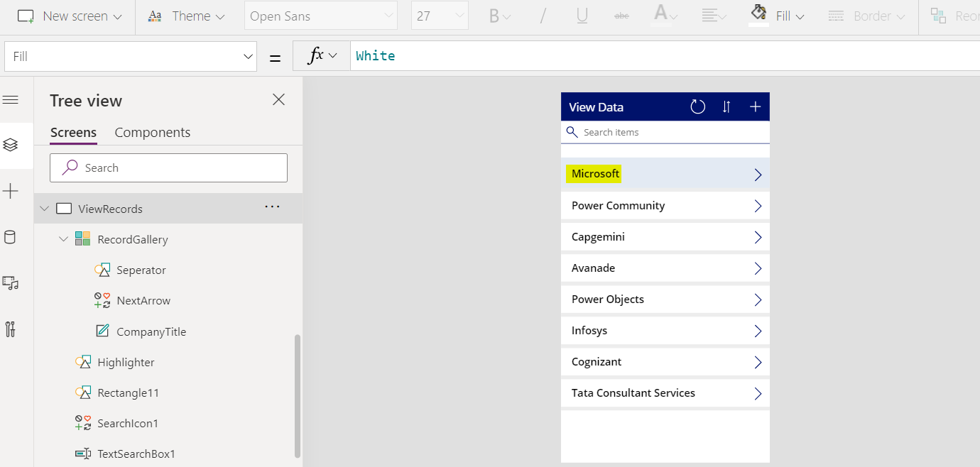Select SearchIcon1 in the tree
Screen dimensions: 980x467
(x=168, y=423)
